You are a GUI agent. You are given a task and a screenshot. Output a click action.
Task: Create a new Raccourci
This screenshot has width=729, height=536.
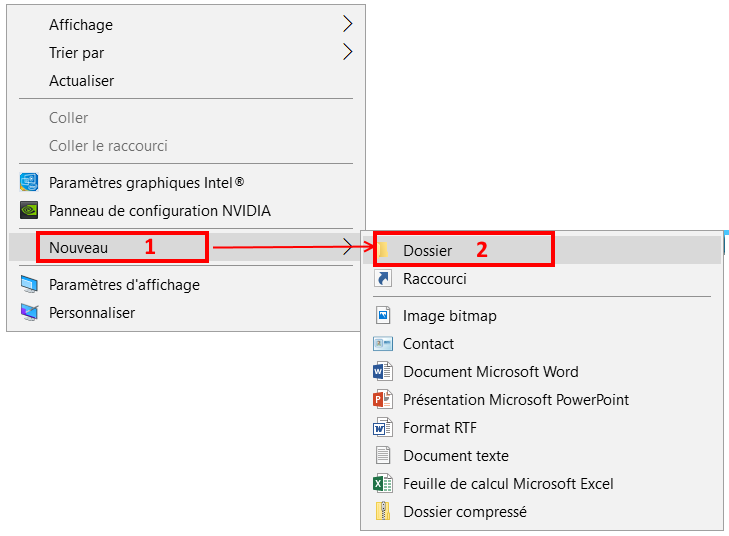542,278
